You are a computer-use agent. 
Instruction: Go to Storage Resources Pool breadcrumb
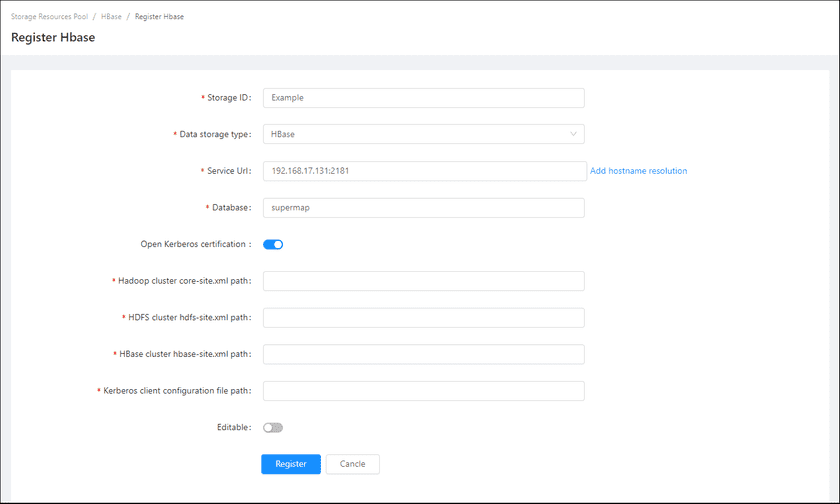[49, 17]
